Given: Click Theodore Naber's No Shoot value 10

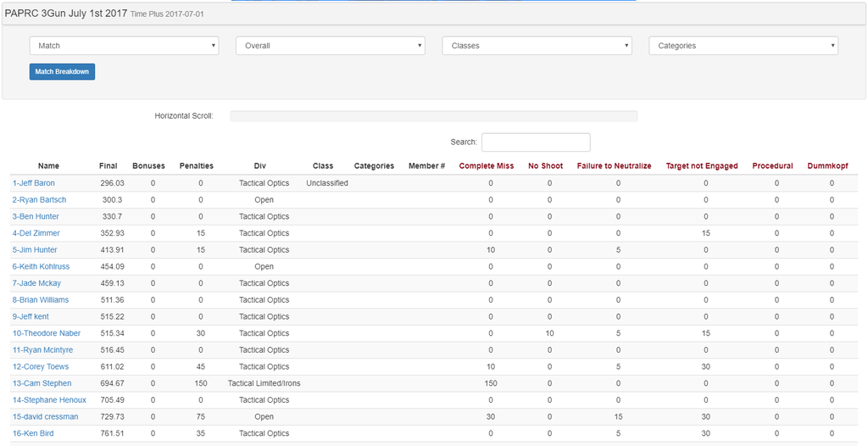Looking at the screenshot, I should point(549,333).
